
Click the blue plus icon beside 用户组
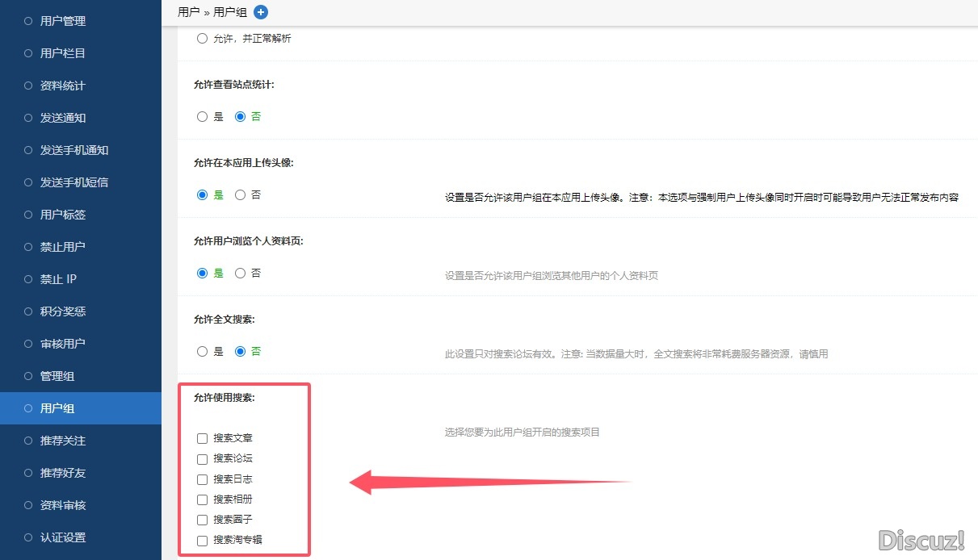tap(260, 12)
